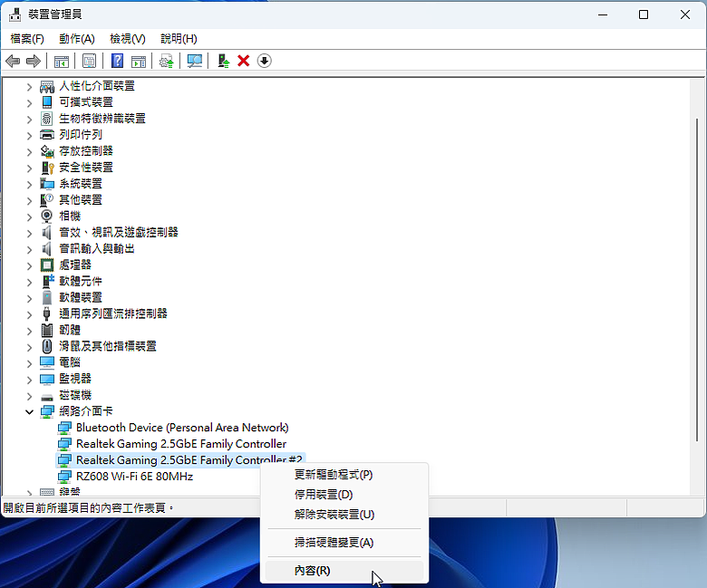
Task: Click scan for hardware changes monitor icon
Action: pos(194,61)
